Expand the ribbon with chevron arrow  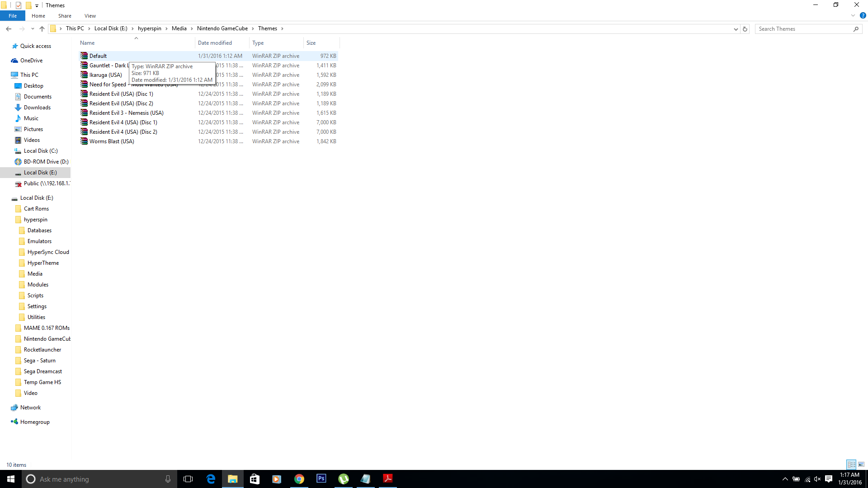pyautogui.click(x=853, y=15)
